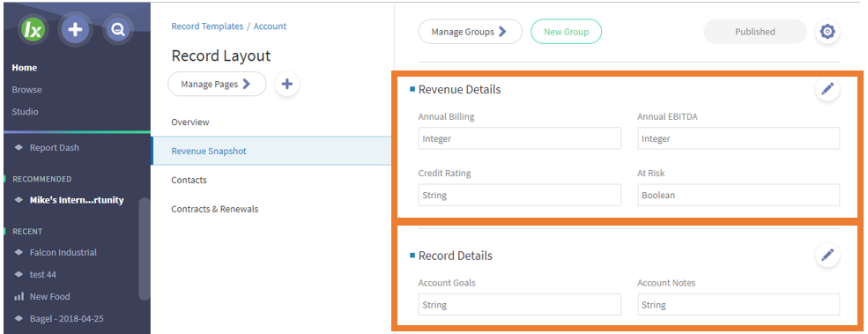This screenshot has height=334, width=868.
Task: Switch to the Overview page
Action: pyautogui.click(x=190, y=122)
